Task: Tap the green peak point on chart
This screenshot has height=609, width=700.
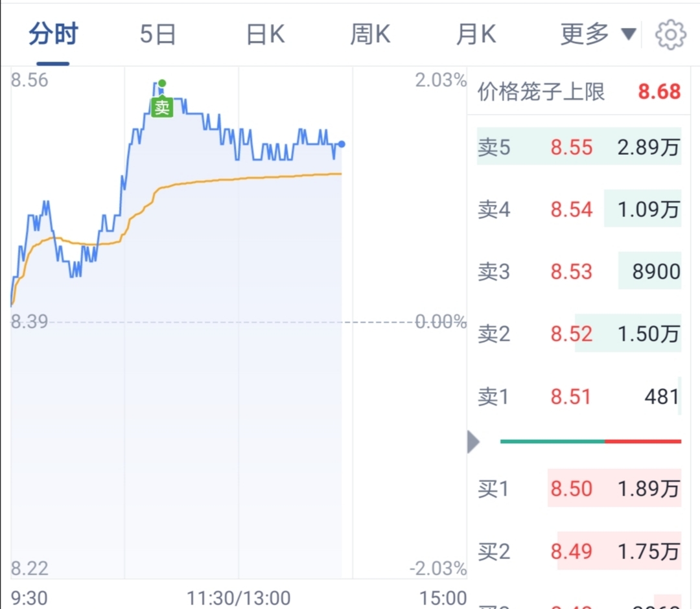Action: (x=162, y=84)
